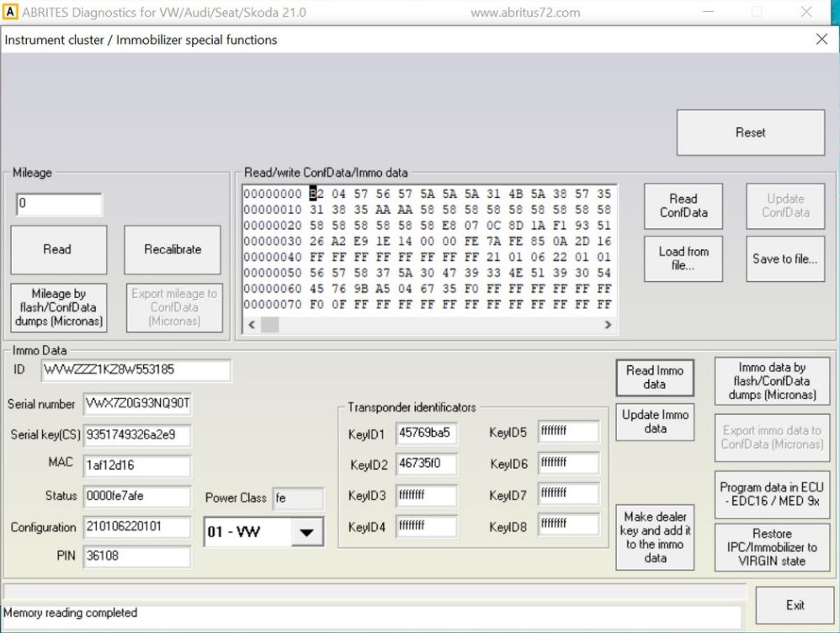Open Immo data by flash/ConfData dumps
840x633 pixels.
[772, 380]
